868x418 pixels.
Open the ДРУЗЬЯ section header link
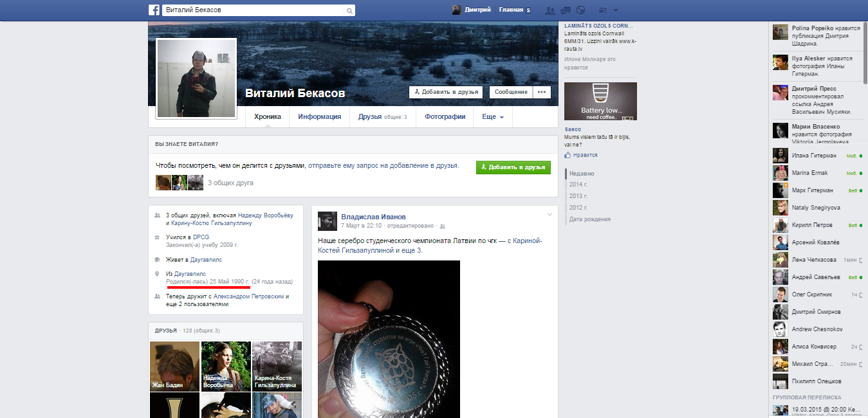(166, 331)
